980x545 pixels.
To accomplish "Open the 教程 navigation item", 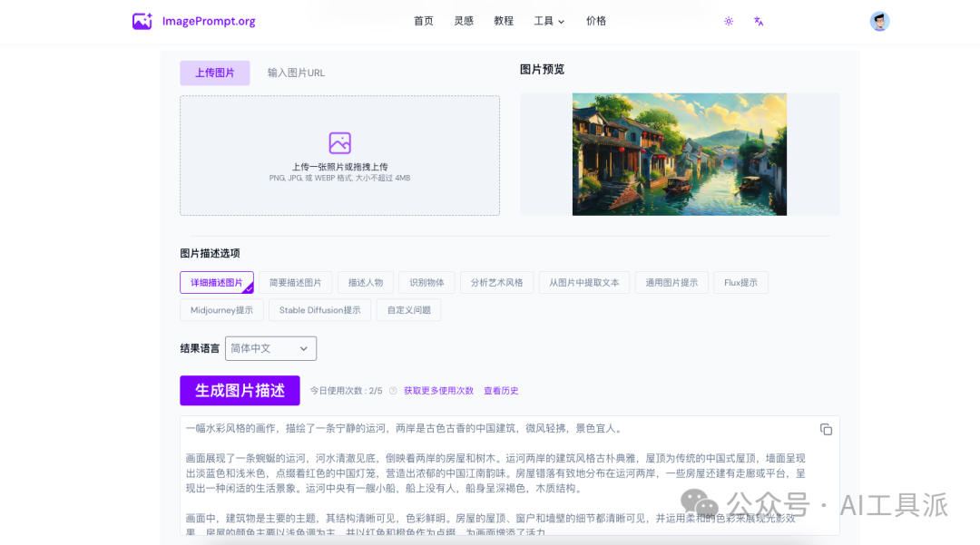I will (x=504, y=21).
